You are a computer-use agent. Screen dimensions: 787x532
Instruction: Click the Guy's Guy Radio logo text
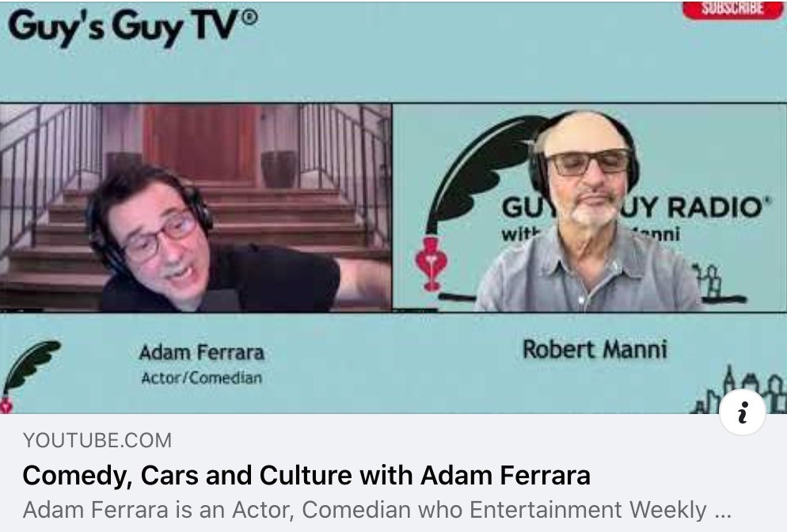636,207
